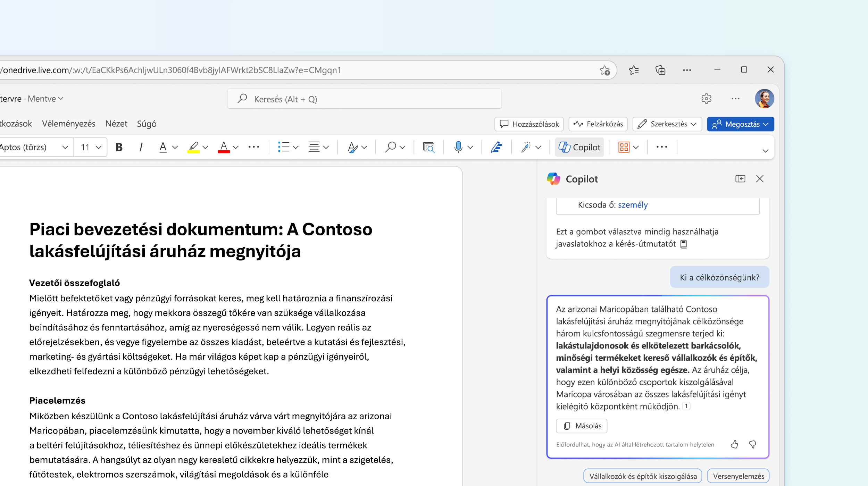Open Szerkesztés mode dropdown
The width and height of the screenshot is (868, 486).
(x=667, y=124)
